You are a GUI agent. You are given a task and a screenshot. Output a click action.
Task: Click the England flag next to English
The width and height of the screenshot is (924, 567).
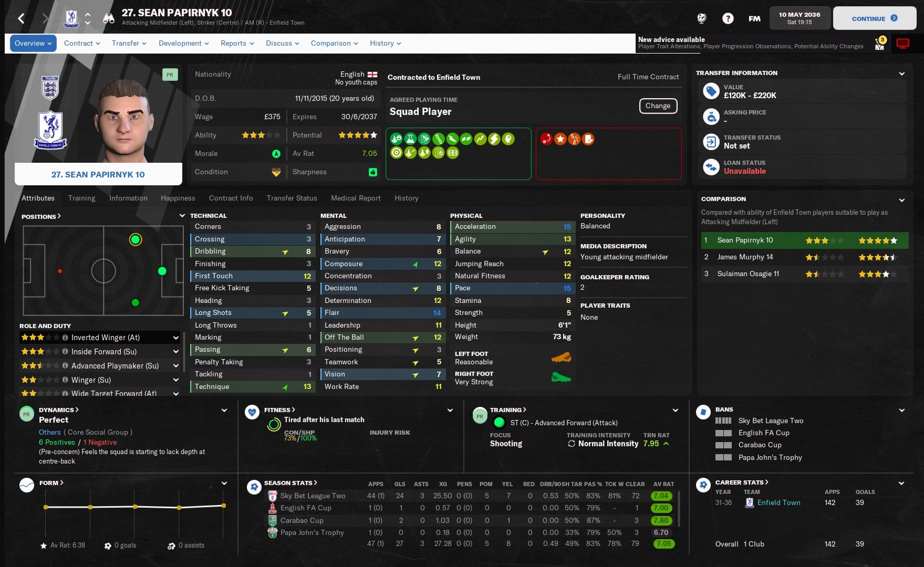[x=372, y=75]
